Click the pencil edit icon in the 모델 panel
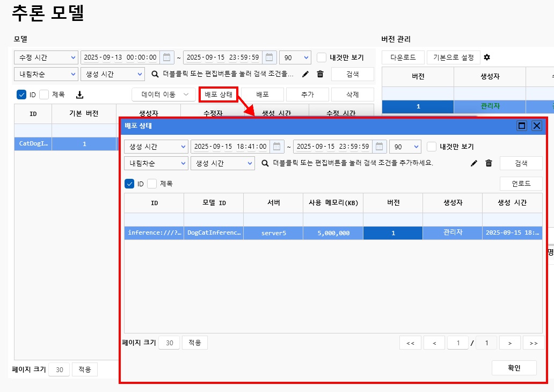This screenshot has height=392, width=554. tap(305, 74)
